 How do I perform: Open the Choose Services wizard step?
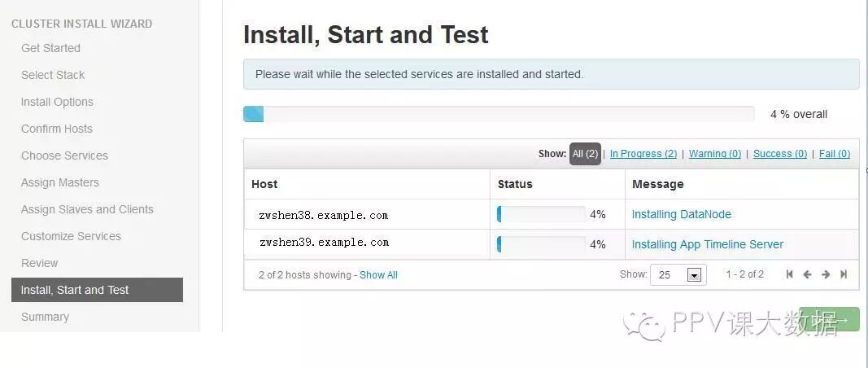pyautogui.click(x=64, y=156)
